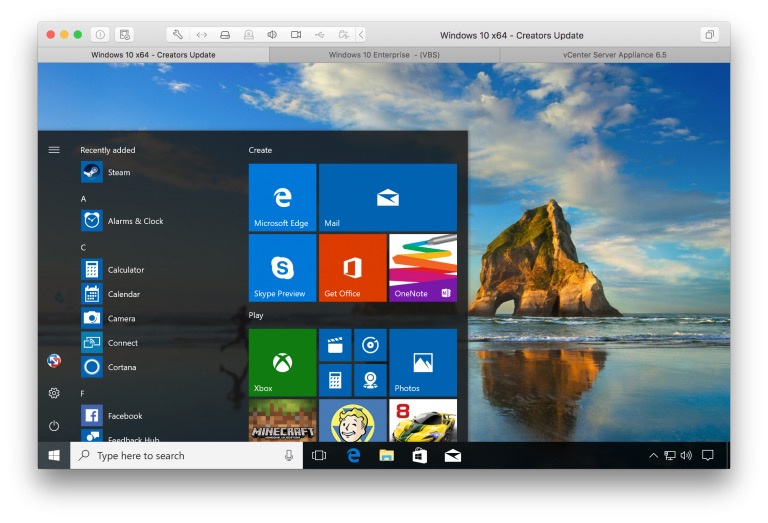Click the Create group heading
Screen dimensions: 768x523
pos(260,150)
